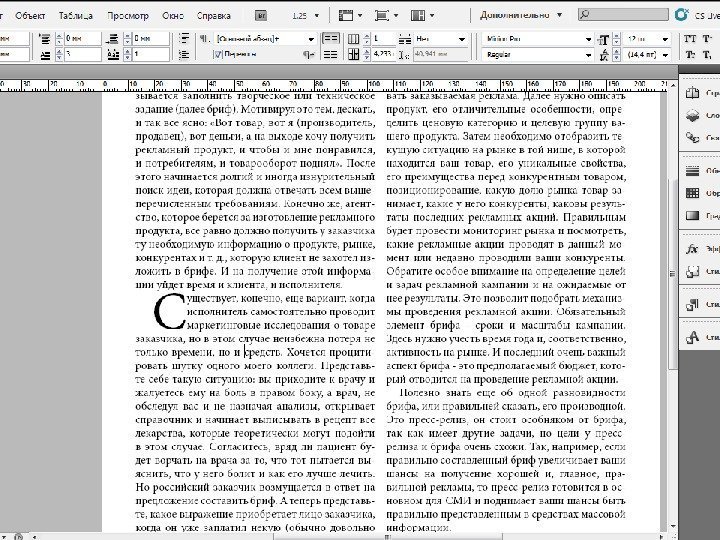The image size is (720, 540).
Task: Open the Дополнительно workspace switcher
Action: click(x=521, y=15)
